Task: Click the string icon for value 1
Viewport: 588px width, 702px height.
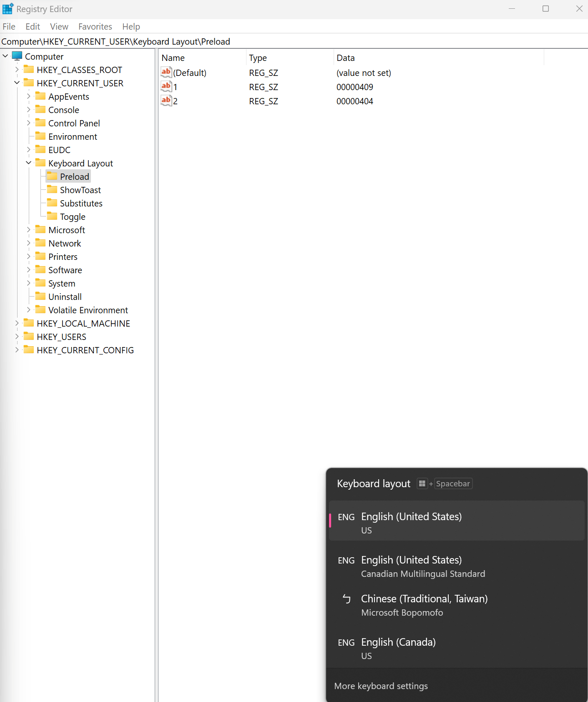Action: pos(166,86)
